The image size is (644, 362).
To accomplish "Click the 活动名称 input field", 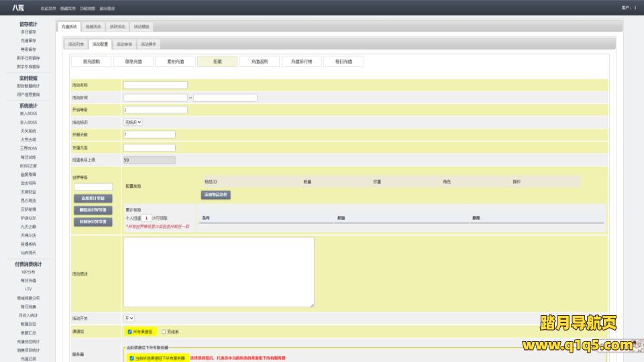I will pos(156,85).
